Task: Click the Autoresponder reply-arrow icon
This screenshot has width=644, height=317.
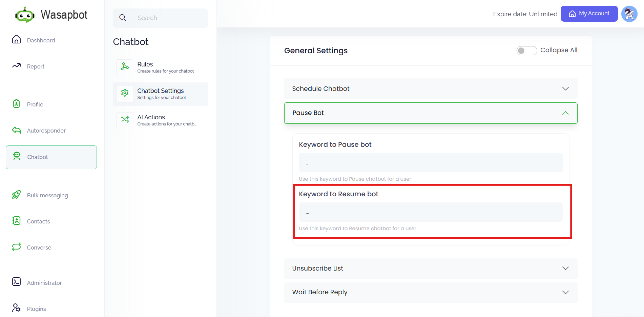Action: (x=16, y=130)
